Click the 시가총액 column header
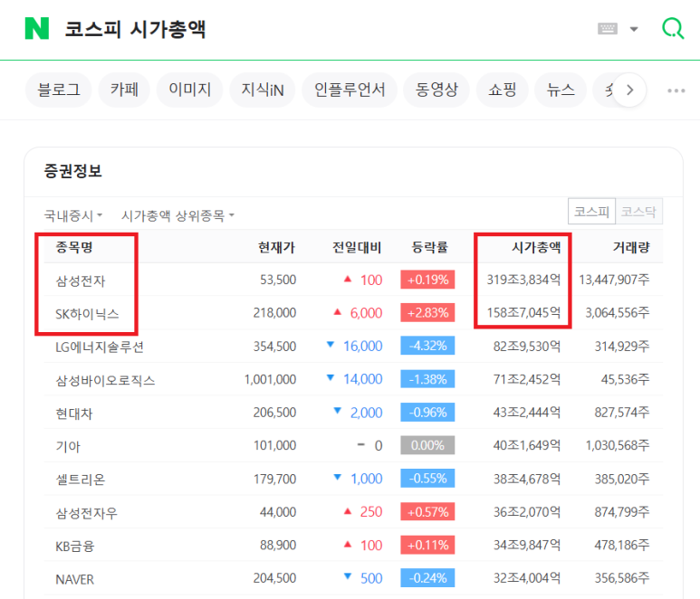This screenshot has height=599, width=700. pyautogui.click(x=536, y=247)
